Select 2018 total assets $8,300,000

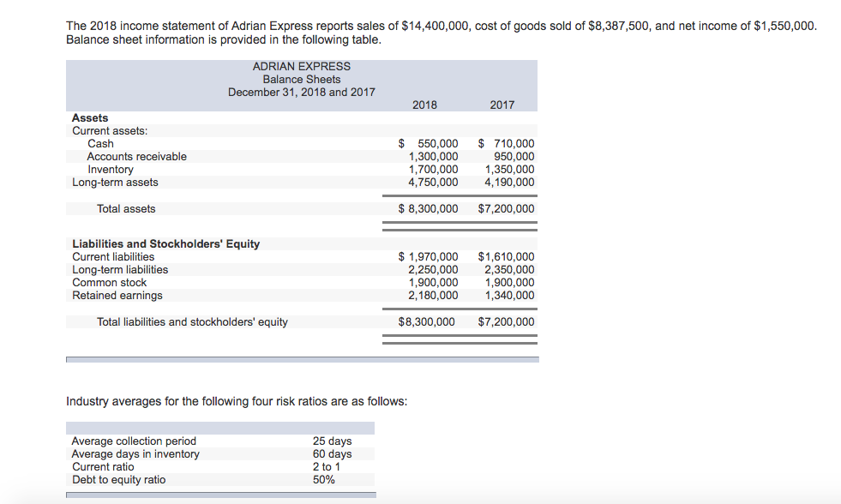429,208
